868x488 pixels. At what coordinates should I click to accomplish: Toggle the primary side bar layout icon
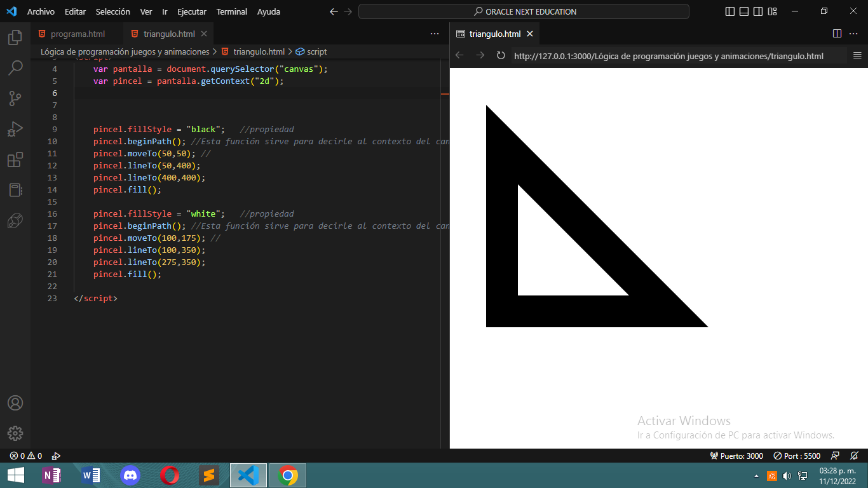point(730,11)
